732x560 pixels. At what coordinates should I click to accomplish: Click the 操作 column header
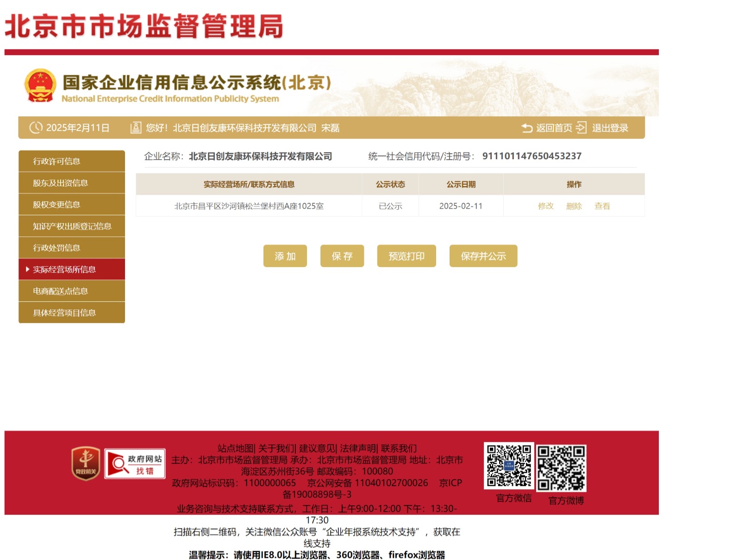[x=574, y=184]
